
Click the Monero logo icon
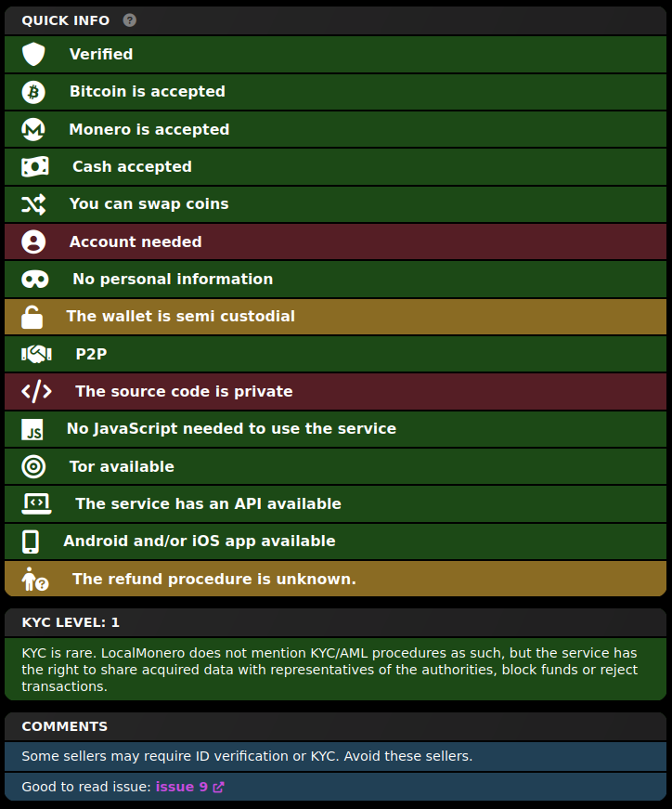33,129
